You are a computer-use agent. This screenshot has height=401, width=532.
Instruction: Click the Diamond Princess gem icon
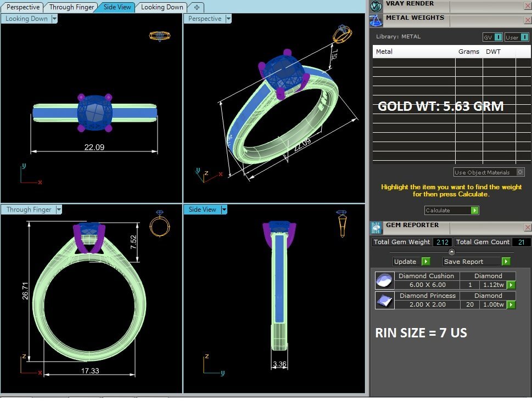click(383, 301)
